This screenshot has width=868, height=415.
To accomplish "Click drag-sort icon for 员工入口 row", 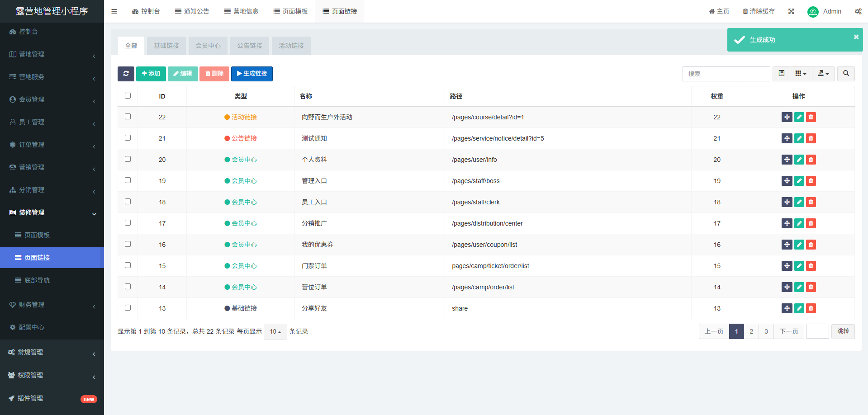I will 787,202.
